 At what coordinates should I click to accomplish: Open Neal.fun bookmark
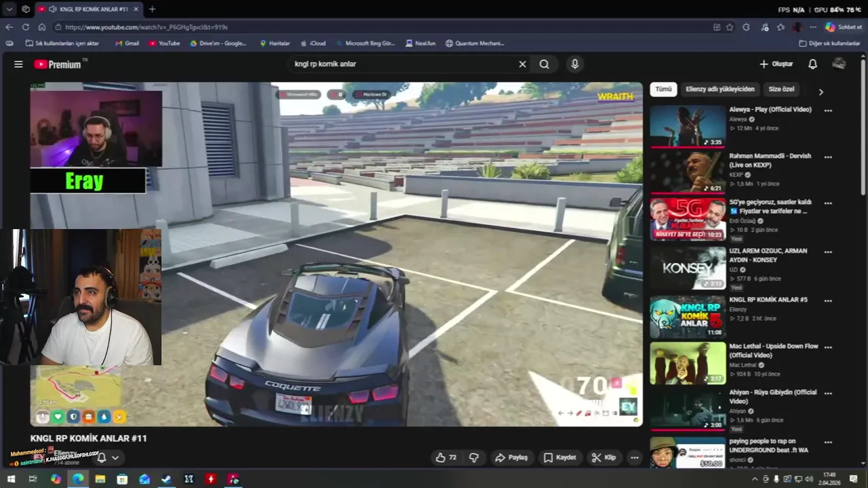[420, 43]
